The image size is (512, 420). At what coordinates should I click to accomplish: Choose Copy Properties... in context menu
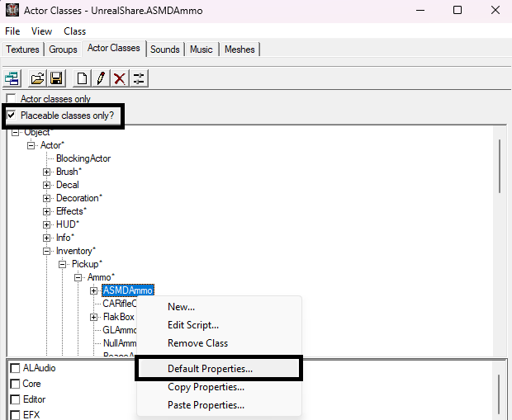(219, 387)
